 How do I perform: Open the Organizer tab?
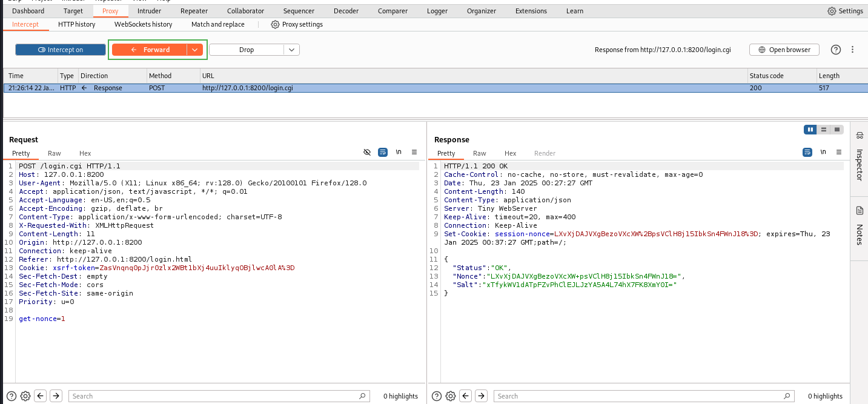[x=482, y=11]
